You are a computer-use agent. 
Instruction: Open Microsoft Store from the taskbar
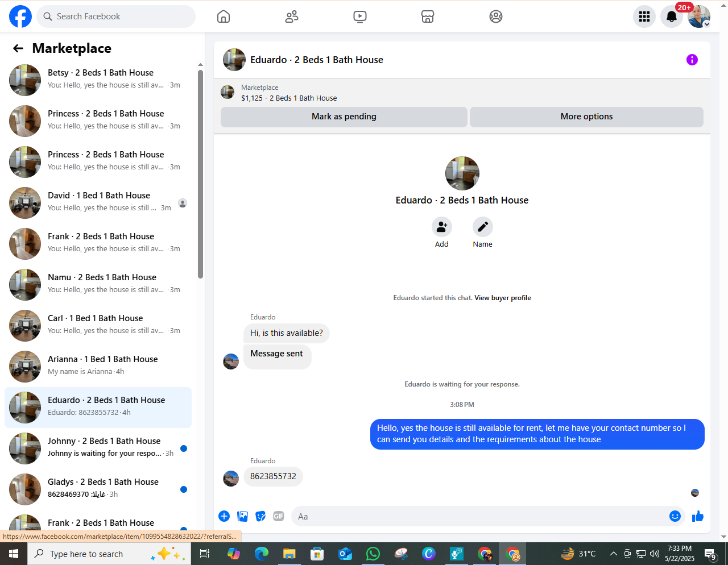tap(317, 554)
